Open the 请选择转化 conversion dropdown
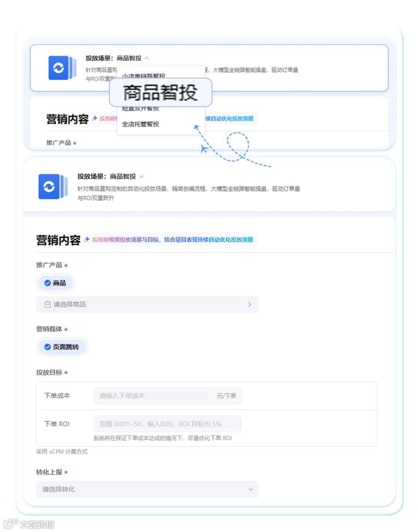This screenshot has width=418, height=532. click(x=147, y=489)
